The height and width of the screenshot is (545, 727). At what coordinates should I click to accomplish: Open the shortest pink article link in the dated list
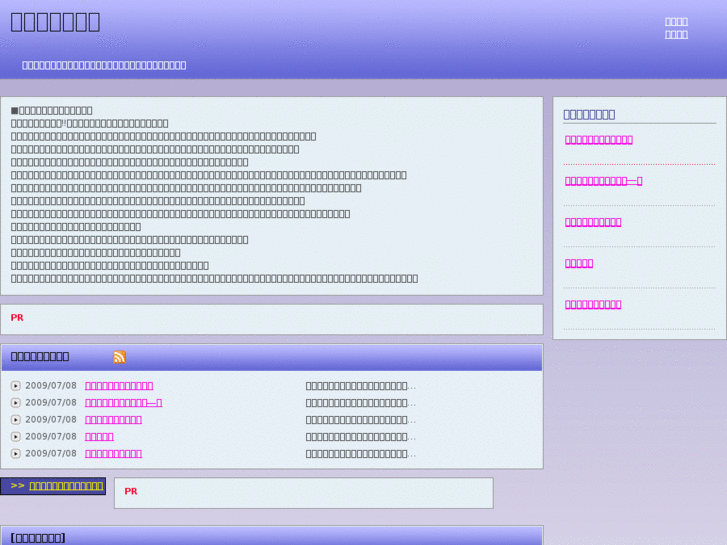click(99, 436)
